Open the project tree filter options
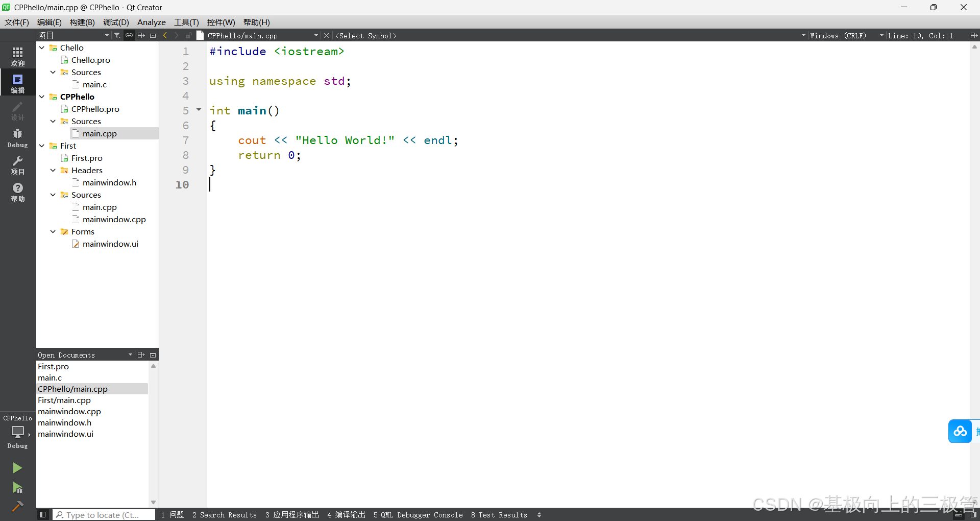The image size is (980, 521). coord(117,35)
